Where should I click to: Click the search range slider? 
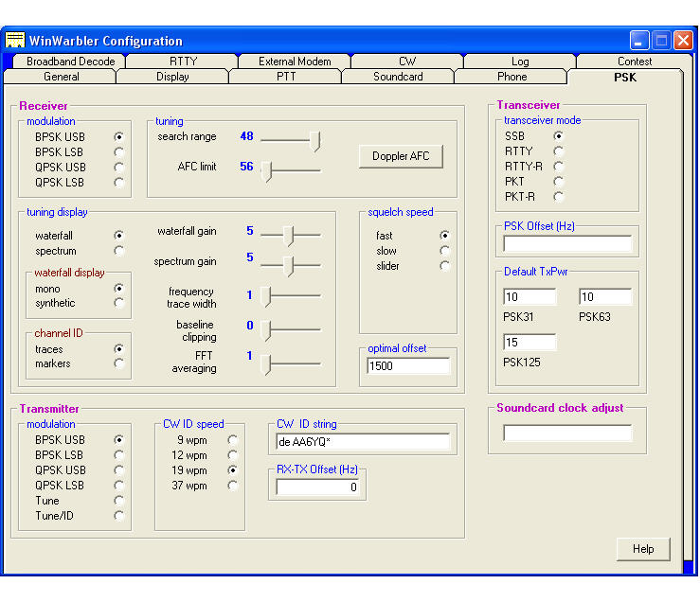point(291,141)
